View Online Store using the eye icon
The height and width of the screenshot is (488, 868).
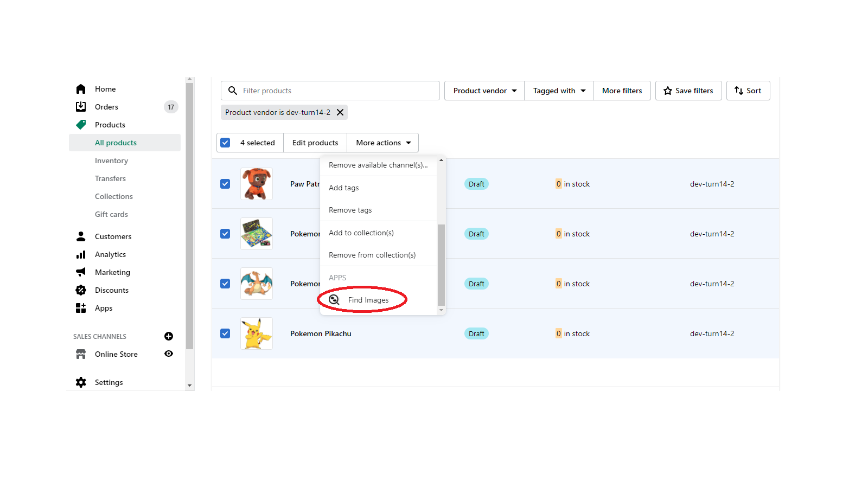tap(169, 354)
